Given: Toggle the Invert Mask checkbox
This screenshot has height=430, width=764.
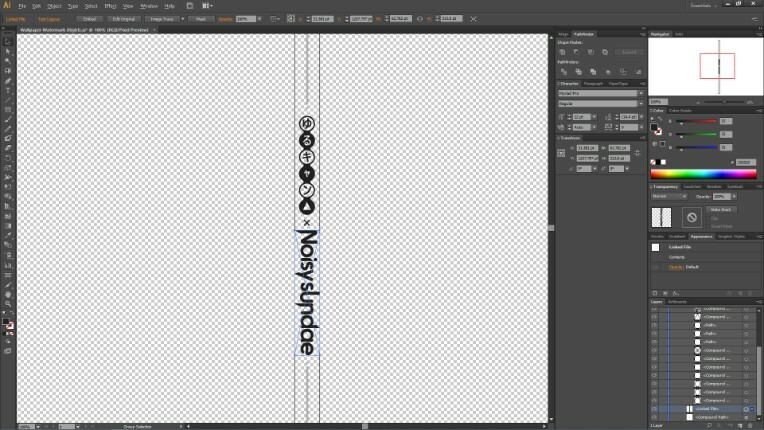Looking at the screenshot, I should tap(708, 226).
